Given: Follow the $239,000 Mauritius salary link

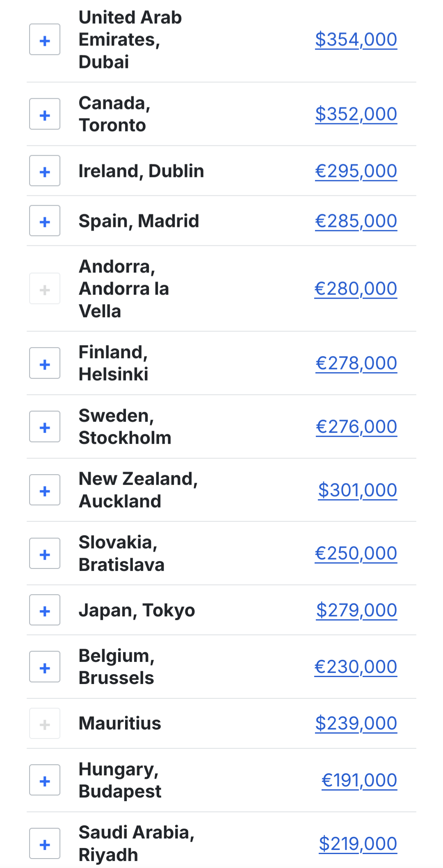Looking at the screenshot, I should pyautogui.click(x=356, y=724).
